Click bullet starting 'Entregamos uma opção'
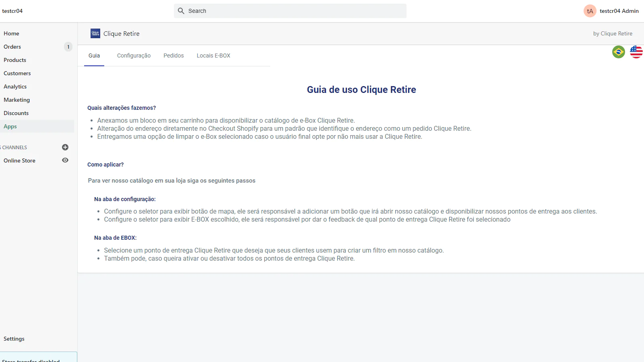The width and height of the screenshot is (644, 362). click(260, 136)
